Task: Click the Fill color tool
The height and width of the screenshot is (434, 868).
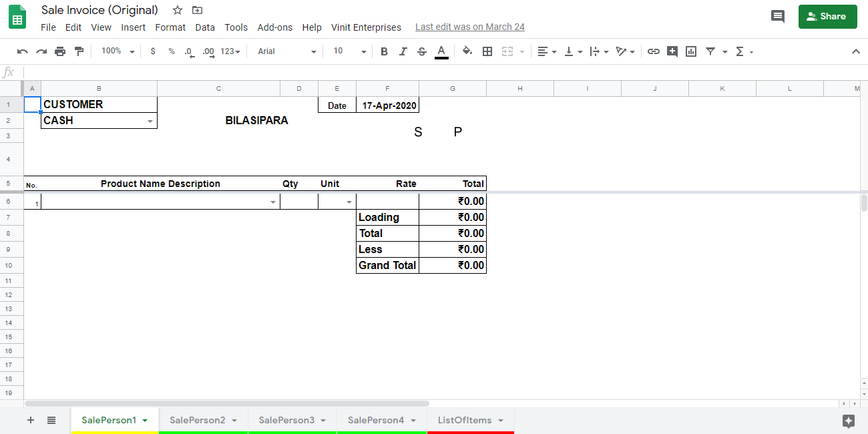Action: pyautogui.click(x=467, y=51)
